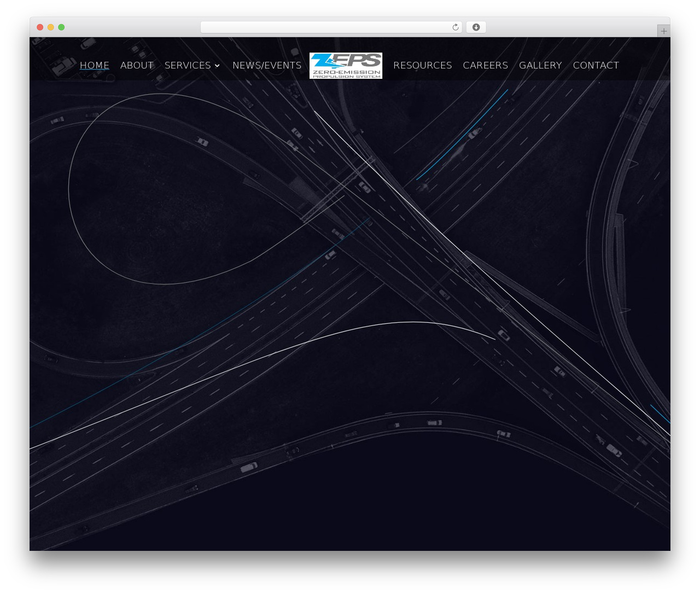The image size is (700, 593).
Task: View the Gallery page
Action: pyautogui.click(x=540, y=65)
